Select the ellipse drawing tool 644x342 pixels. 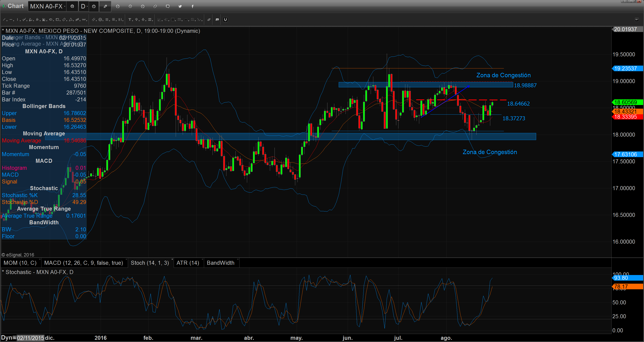[51, 20]
